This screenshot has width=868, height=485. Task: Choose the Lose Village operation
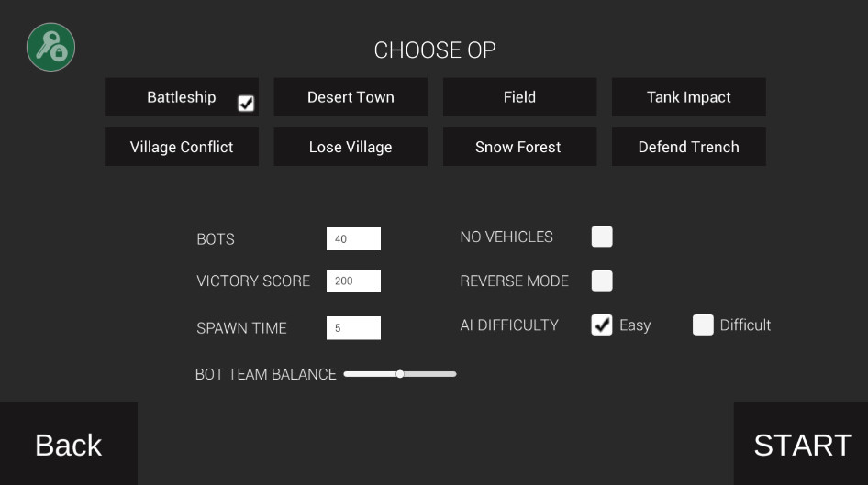(351, 147)
